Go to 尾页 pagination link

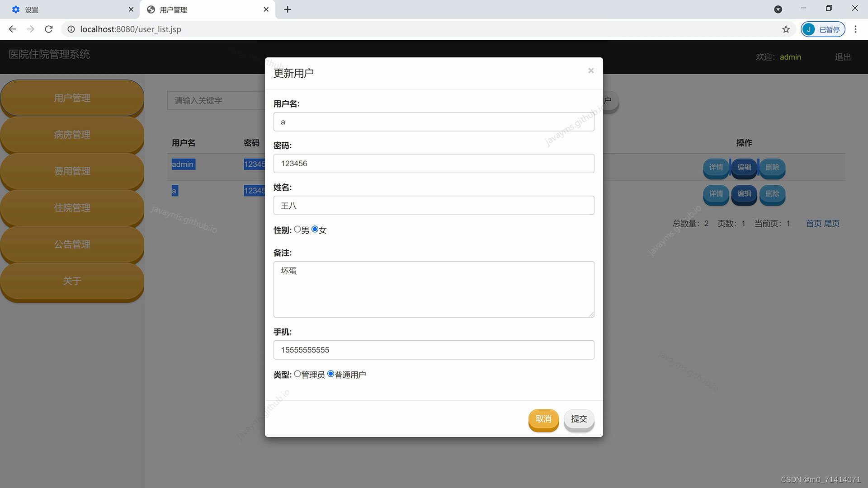point(832,224)
